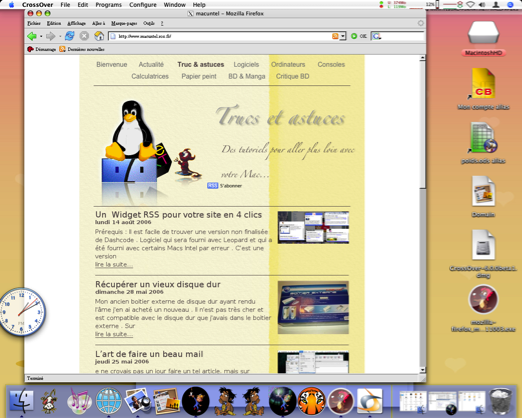Go to the Bienvenue page link
522x418 pixels.
point(112,64)
